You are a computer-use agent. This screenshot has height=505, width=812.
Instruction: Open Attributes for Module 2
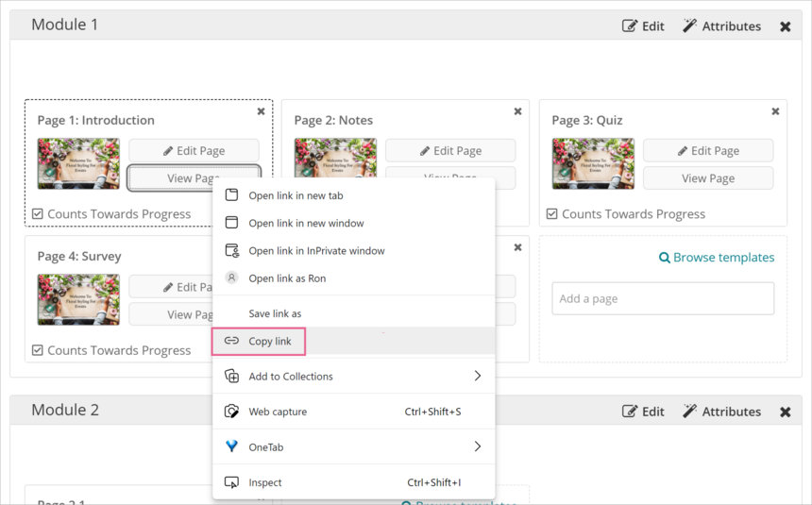pos(722,412)
